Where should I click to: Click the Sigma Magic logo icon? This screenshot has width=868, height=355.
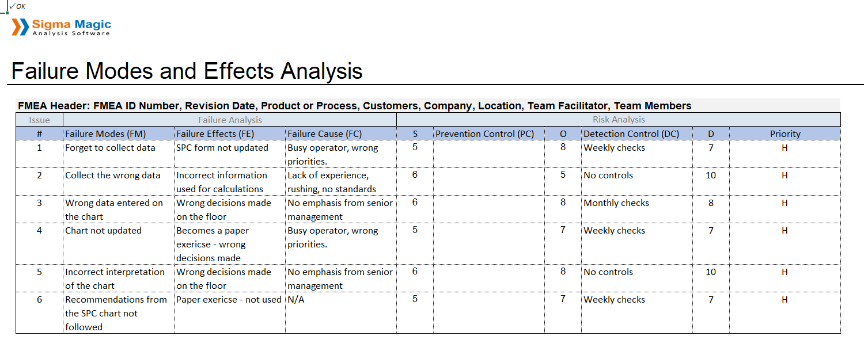(20, 27)
